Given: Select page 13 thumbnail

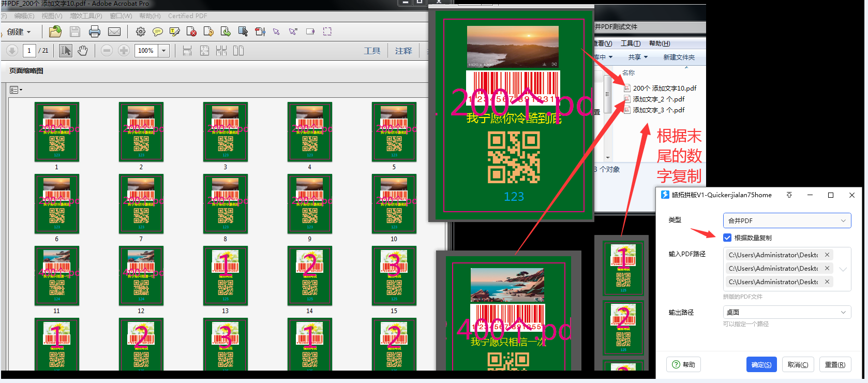Looking at the screenshot, I should [225, 276].
